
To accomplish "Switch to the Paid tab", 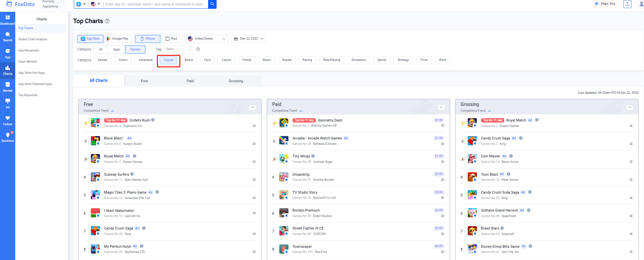I will point(190,81).
